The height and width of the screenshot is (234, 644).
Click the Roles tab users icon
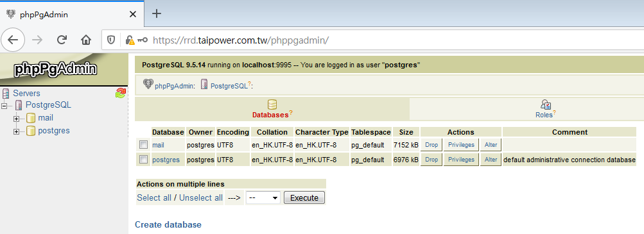[546, 104]
